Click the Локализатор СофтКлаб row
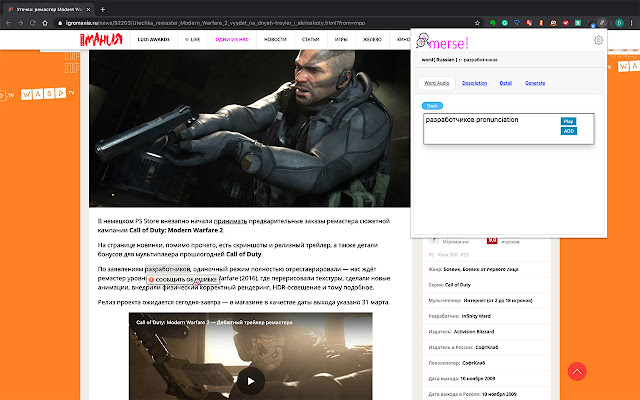Screen dimensions: 640x400 coord(487,363)
